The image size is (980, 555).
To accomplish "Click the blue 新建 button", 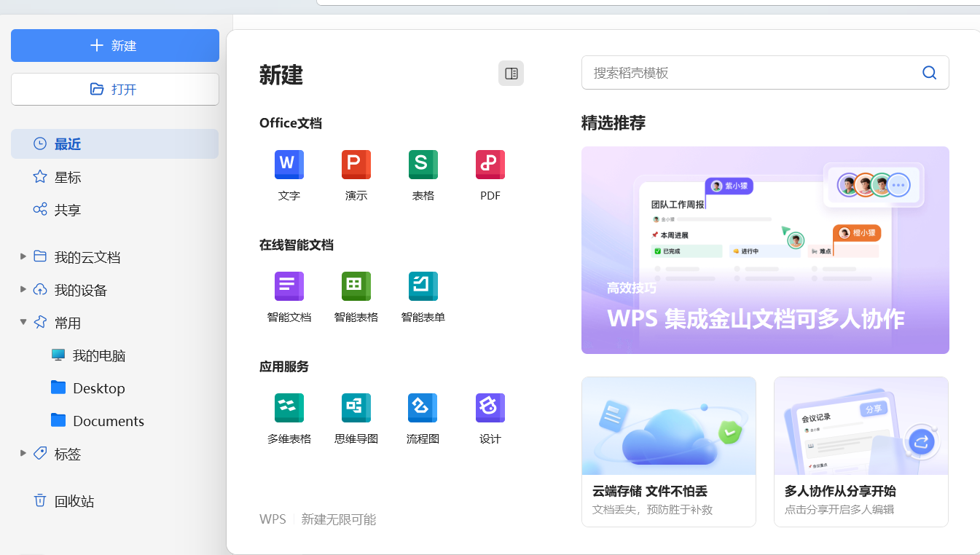I will (x=114, y=45).
